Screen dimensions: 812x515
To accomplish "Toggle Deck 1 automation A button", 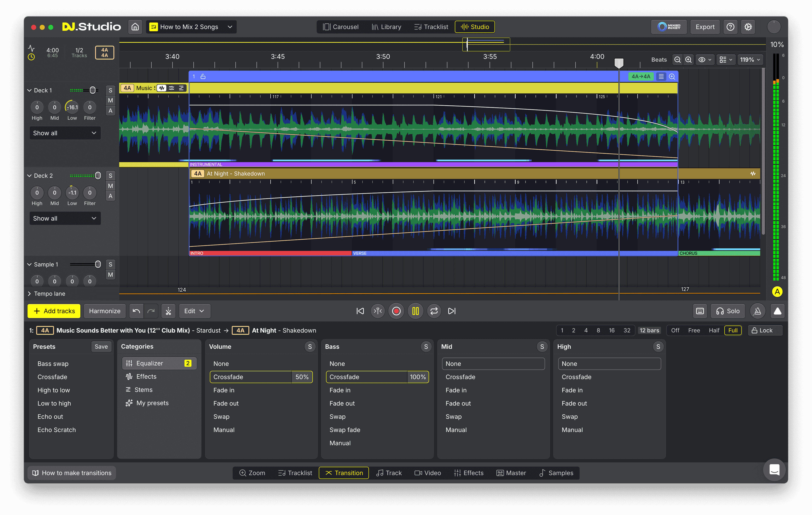I will (x=110, y=111).
